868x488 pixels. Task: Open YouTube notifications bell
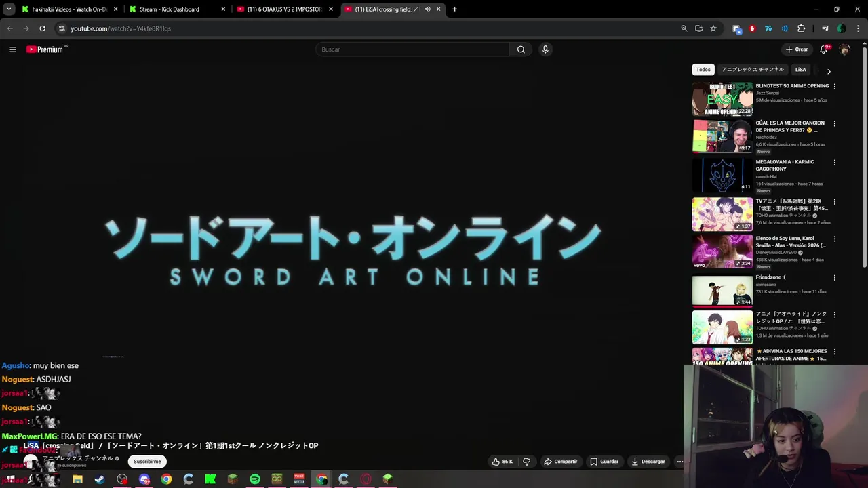click(824, 49)
